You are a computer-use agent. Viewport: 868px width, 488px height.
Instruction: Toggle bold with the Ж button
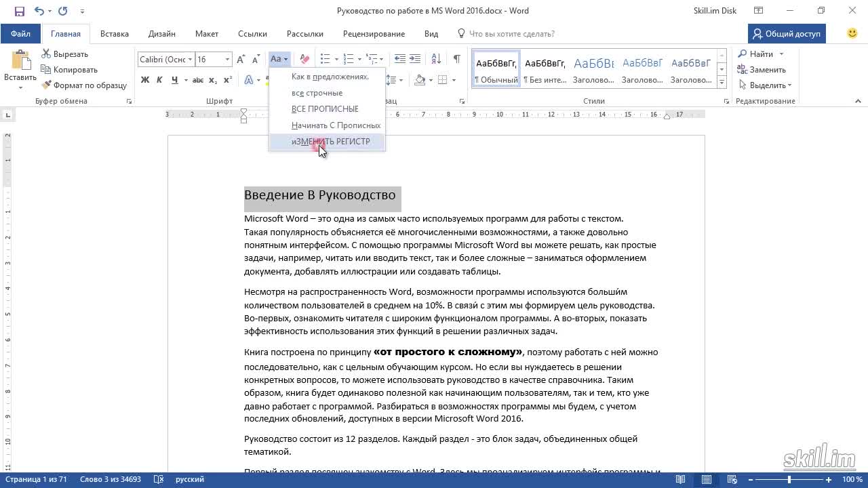click(x=144, y=80)
